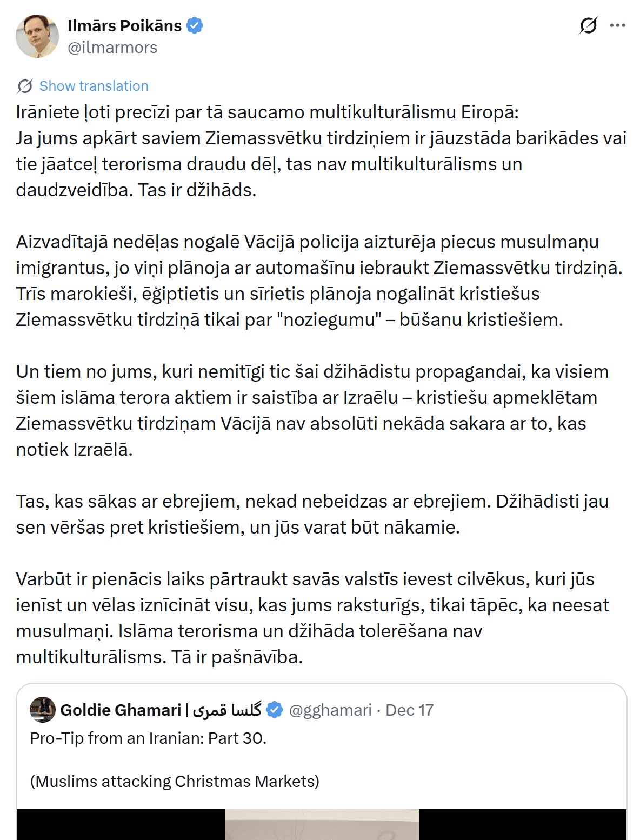Click "(Muslims attacking Christmas Markets)" caption
The image size is (640, 840).
pos(175,781)
